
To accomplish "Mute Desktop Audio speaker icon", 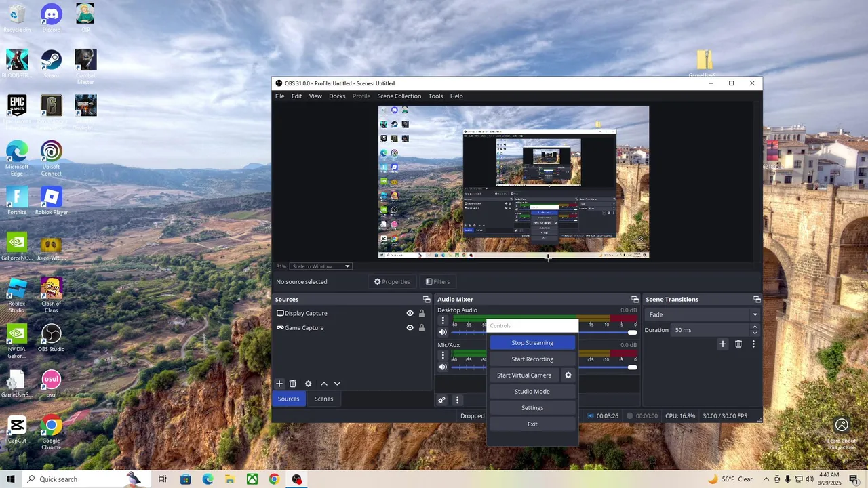I will 443,332.
